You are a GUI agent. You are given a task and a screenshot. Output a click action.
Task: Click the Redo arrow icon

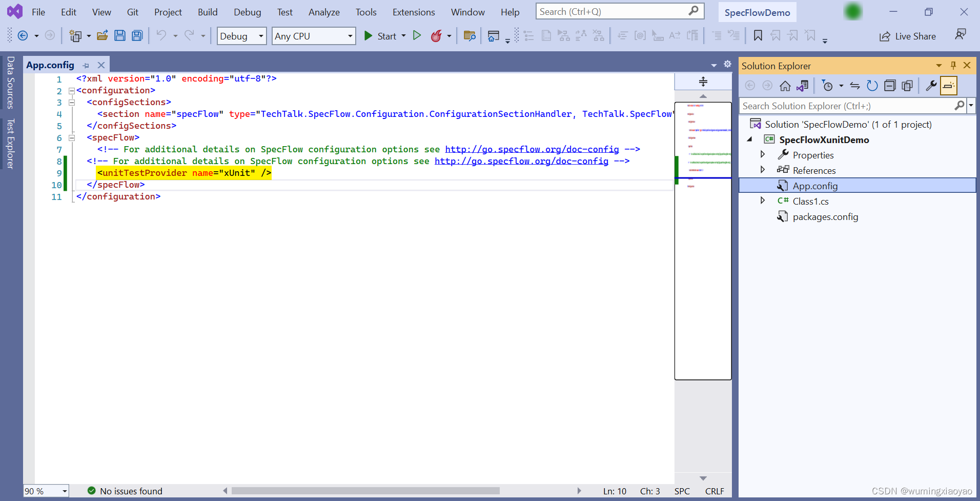189,35
